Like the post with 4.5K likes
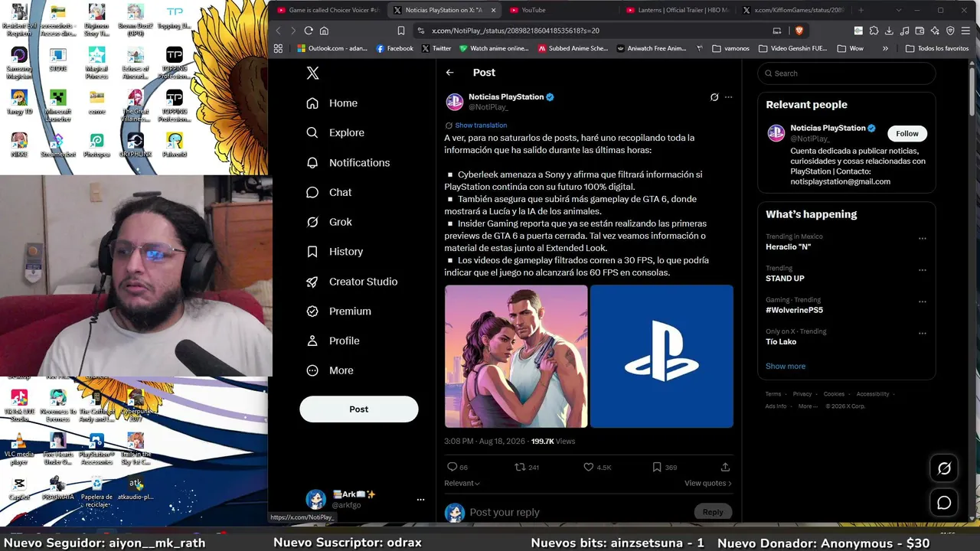The width and height of the screenshot is (980, 551). pos(597,467)
